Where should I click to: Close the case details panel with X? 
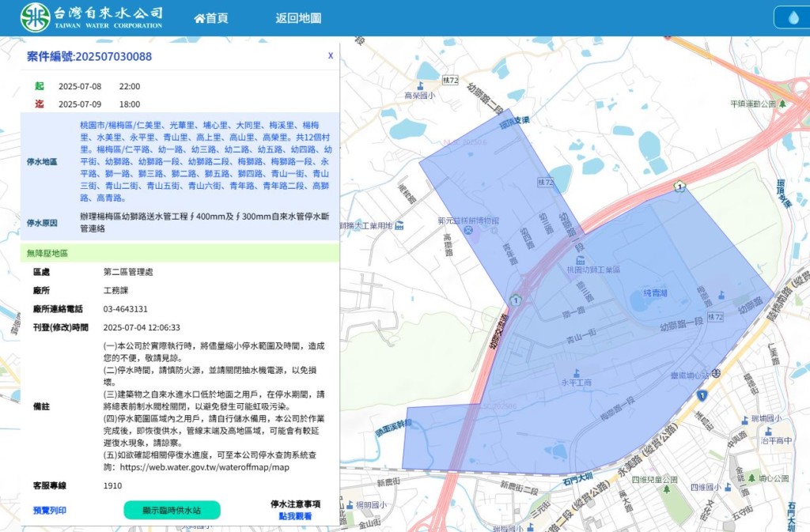(x=331, y=55)
